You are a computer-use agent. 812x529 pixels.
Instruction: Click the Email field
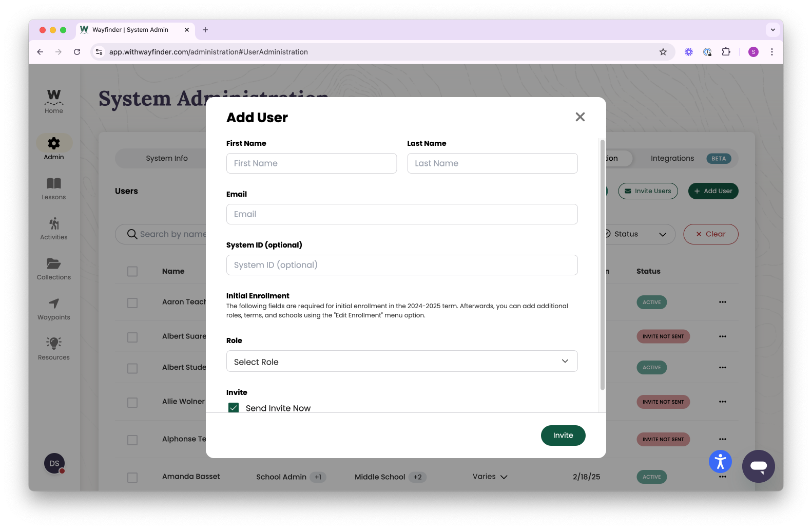pyautogui.click(x=402, y=214)
